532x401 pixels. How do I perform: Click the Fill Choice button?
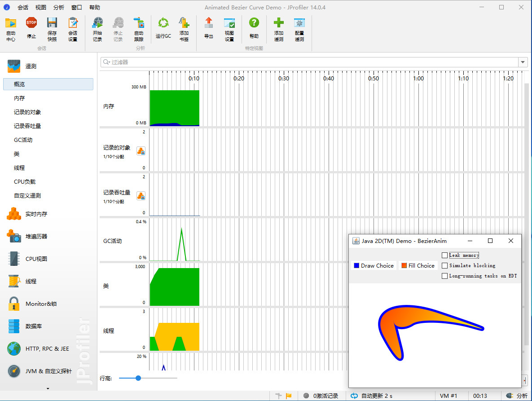coord(418,266)
